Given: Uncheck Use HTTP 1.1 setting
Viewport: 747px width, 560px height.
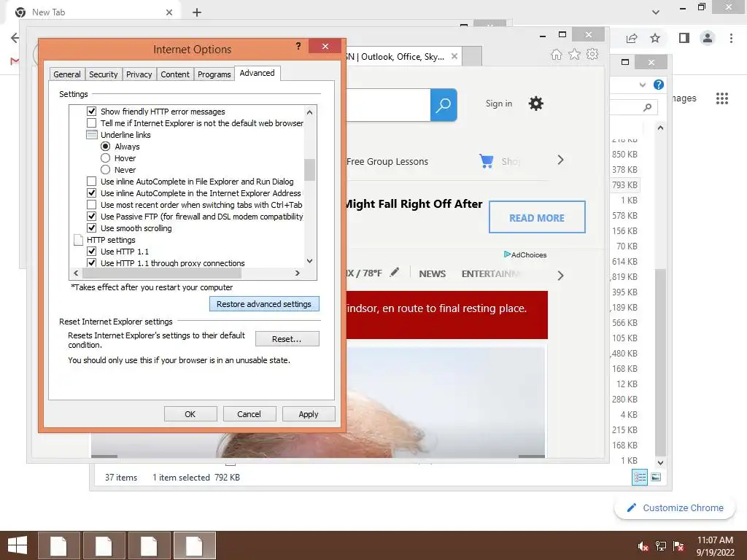Looking at the screenshot, I should coord(91,252).
